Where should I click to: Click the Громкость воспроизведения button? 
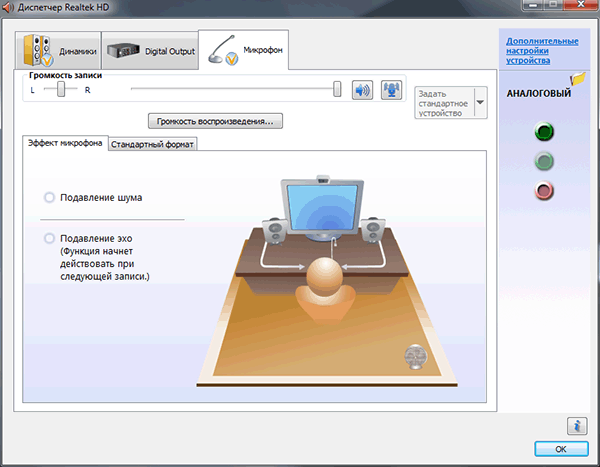[x=215, y=121]
